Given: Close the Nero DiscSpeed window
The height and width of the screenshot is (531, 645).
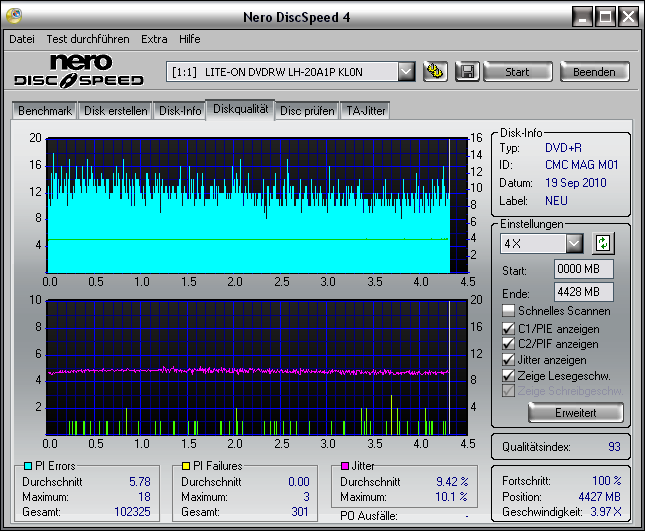Looking at the screenshot, I should (628, 17).
